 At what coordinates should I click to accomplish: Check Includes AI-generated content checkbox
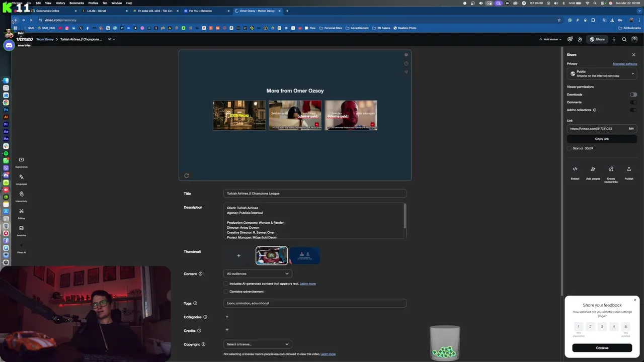click(226, 284)
